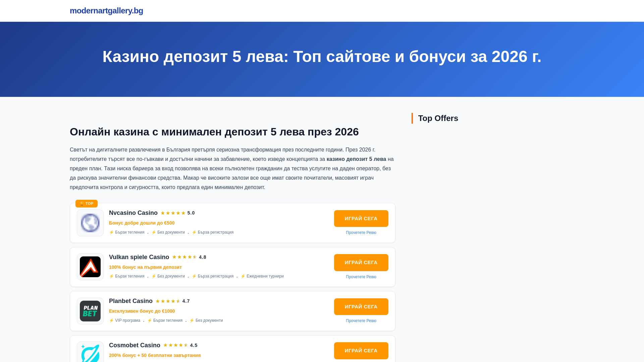Click the Planbet Casino star rating
The image size is (644, 362).
point(168,301)
